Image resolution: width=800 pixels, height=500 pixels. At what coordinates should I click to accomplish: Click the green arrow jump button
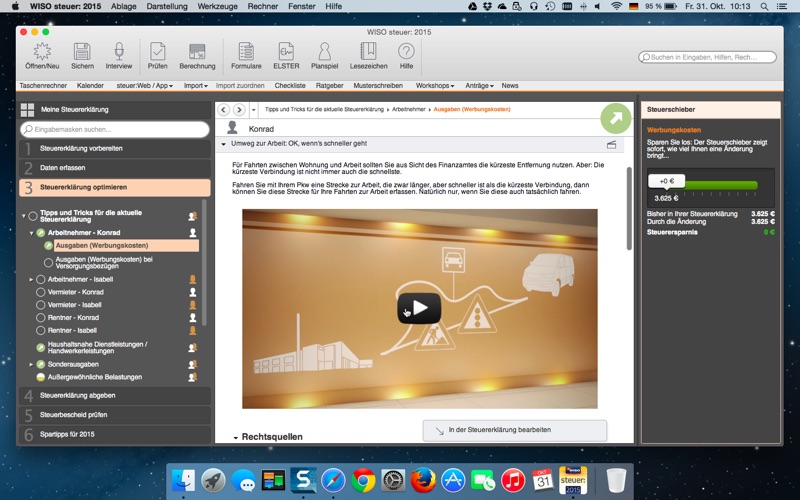point(616,118)
